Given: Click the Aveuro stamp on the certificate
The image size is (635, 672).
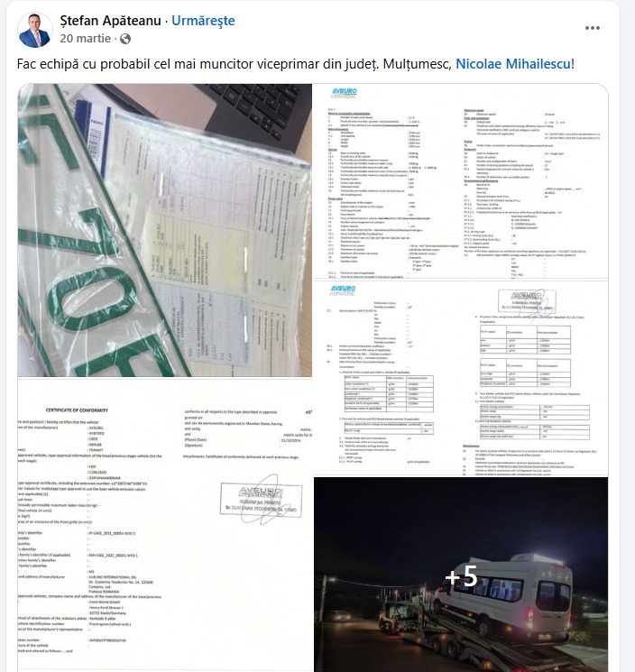Looking at the screenshot, I should (x=261, y=500).
